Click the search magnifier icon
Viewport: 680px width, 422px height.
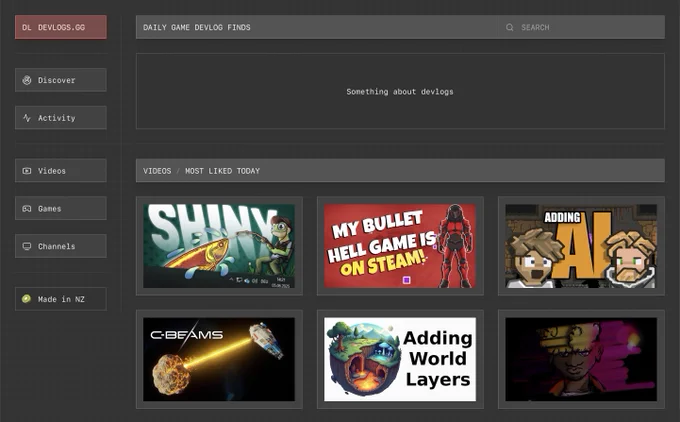510,27
